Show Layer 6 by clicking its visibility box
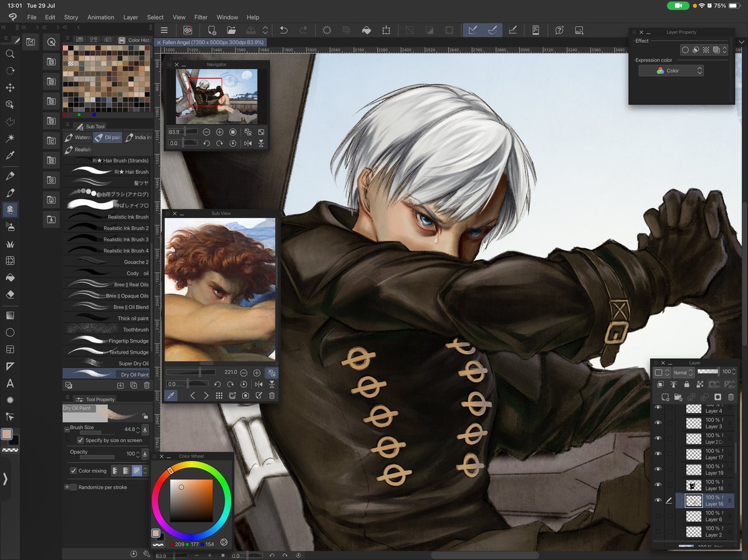The height and width of the screenshot is (560, 748). [658, 516]
